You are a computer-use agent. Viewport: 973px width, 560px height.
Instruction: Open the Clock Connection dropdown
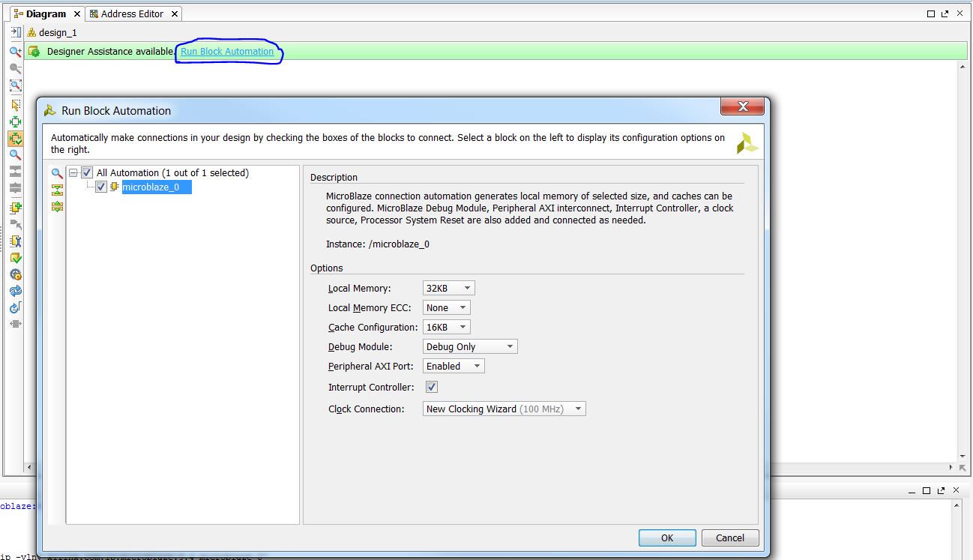pyautogui.click(x=504, y=409)
